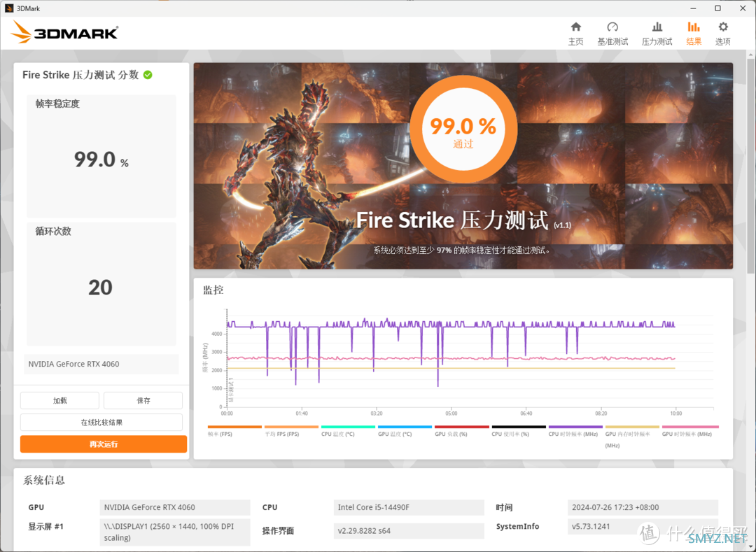Toggle the GPU 温度 (°C) series
Viewport: 756px width, 552px height.
pos(405,431)
